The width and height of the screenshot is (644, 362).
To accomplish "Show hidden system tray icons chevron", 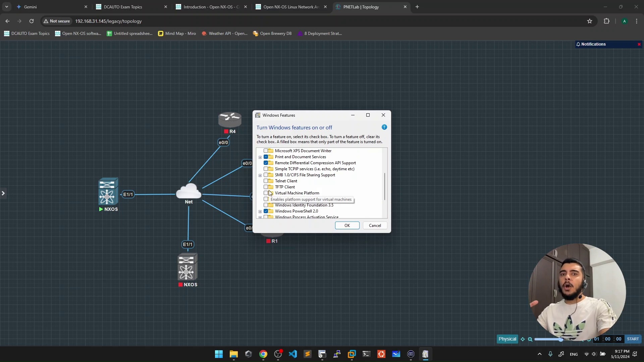I will click(x=539, y=354).
